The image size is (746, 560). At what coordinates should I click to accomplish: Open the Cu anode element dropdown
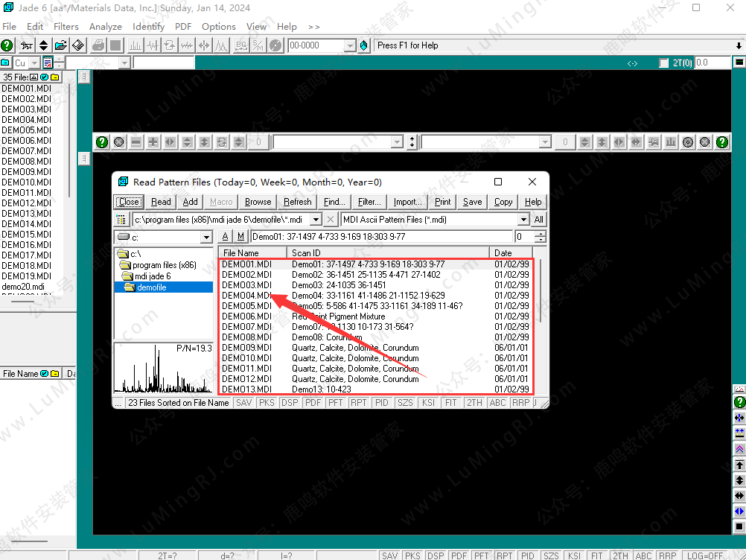34,63
